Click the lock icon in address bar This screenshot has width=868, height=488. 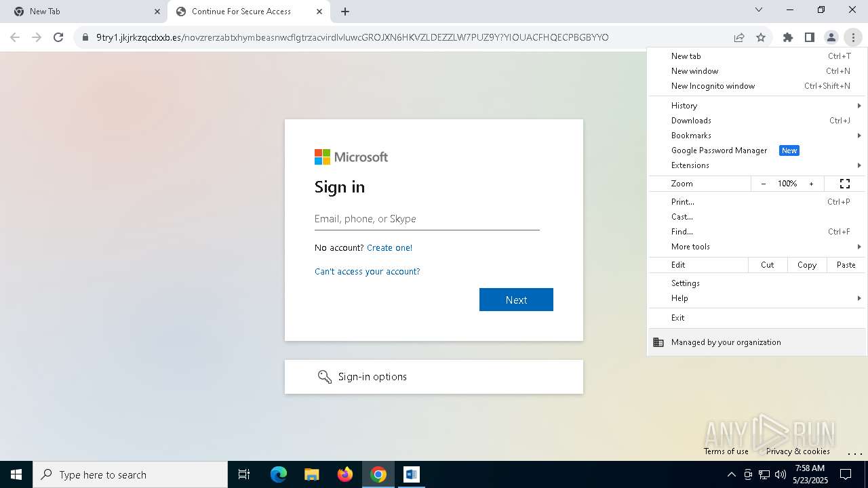click(x=85, y=37)
